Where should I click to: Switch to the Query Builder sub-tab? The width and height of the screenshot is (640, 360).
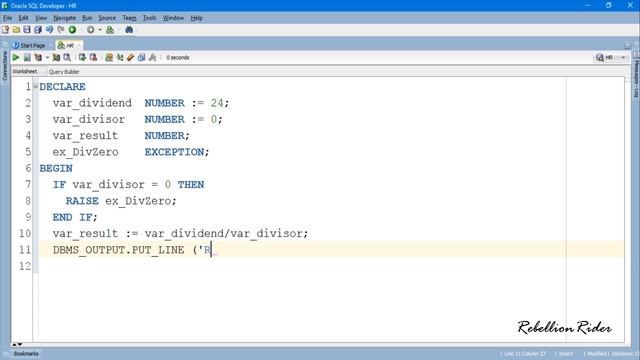tap(64, 72)
